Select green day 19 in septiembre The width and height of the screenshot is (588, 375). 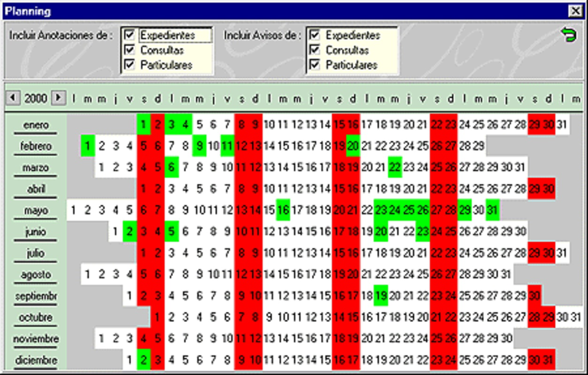pos(381,296)
